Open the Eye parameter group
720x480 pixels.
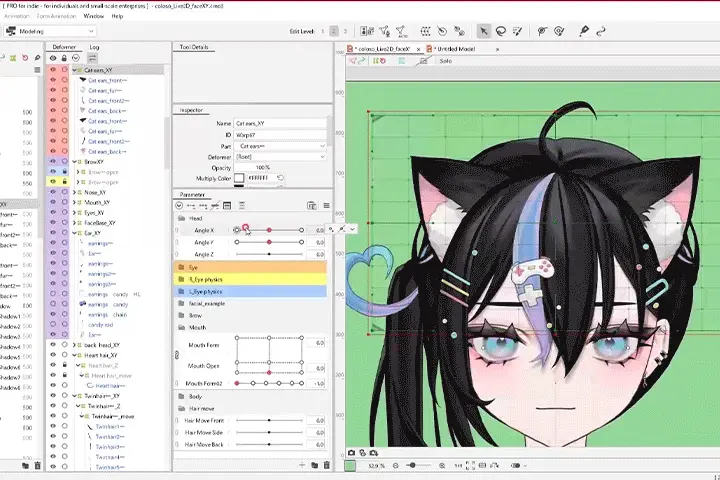pyautogui.click(x=250, y=267)
